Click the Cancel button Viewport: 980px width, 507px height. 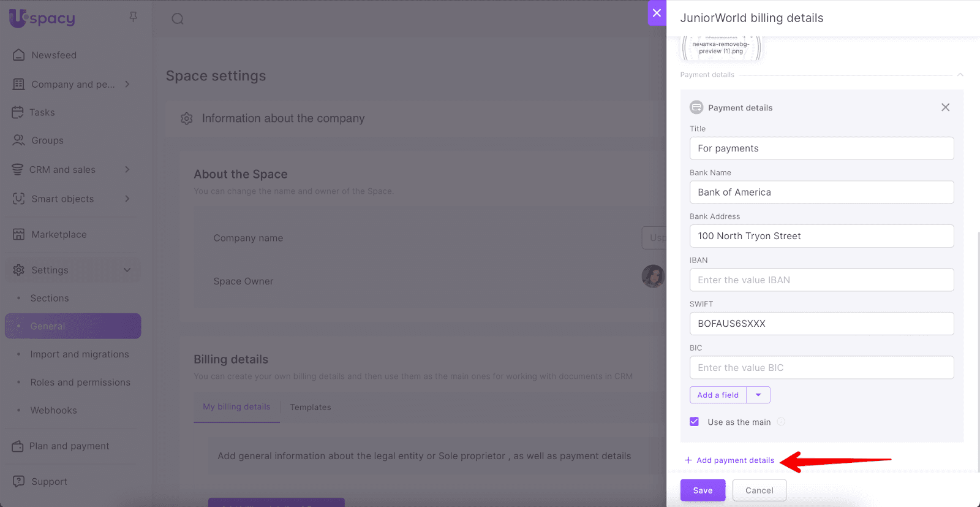pos(759,490)
